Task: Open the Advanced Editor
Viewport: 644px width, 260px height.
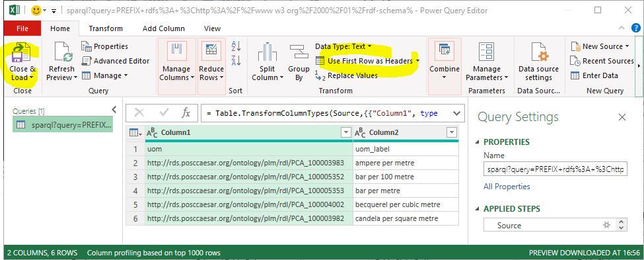Action: coord(116,61)
